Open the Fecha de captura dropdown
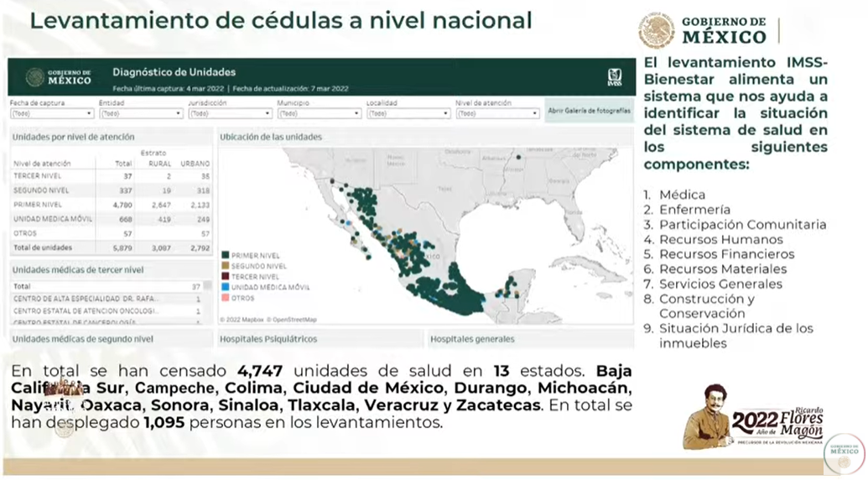 click(52, 113)
